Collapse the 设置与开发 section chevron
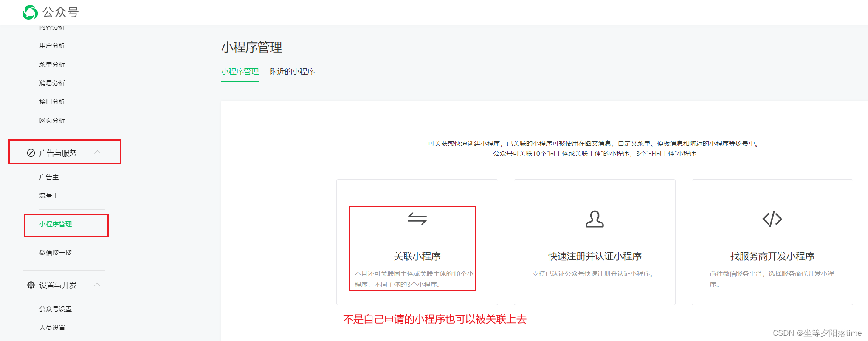Viewport: 868px width, 341px height. pos(97,284)
